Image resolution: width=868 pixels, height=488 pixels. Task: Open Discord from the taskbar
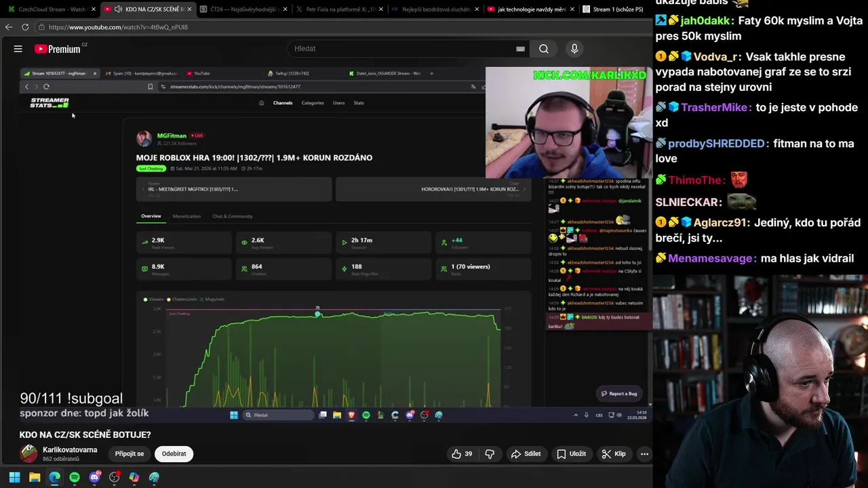coord(94,477)
